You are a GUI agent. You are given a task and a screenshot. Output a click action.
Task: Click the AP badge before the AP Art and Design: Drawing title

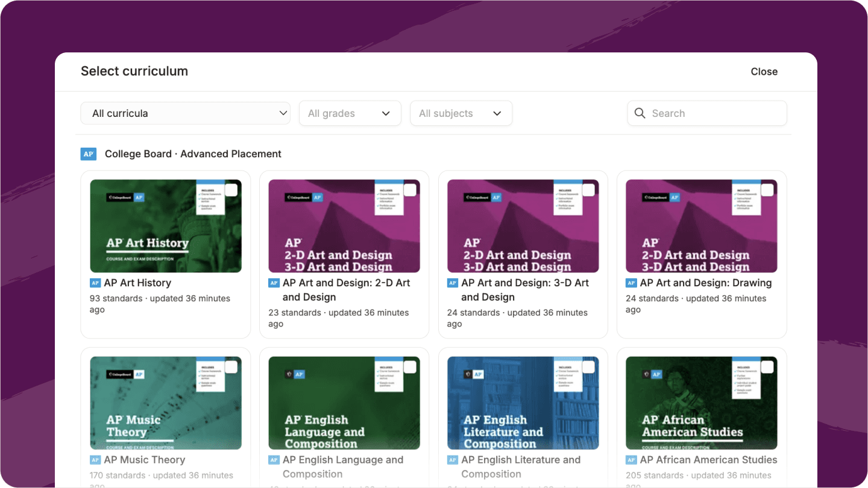pos(631,283)
